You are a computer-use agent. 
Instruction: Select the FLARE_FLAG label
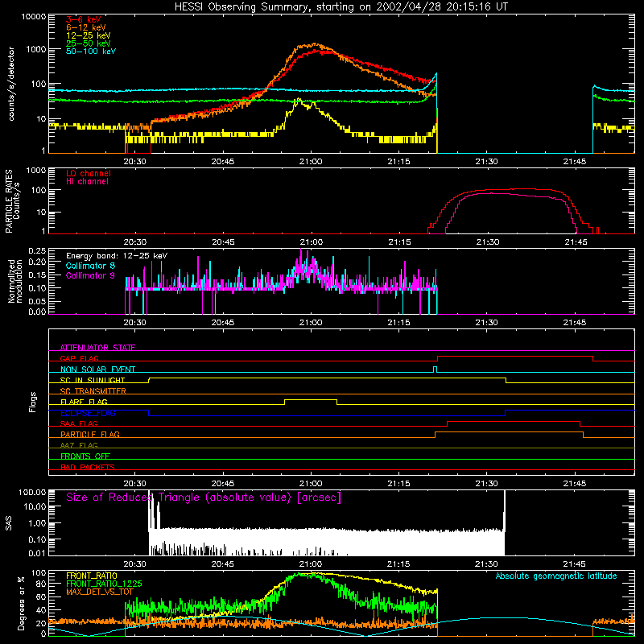pos(84,402)
